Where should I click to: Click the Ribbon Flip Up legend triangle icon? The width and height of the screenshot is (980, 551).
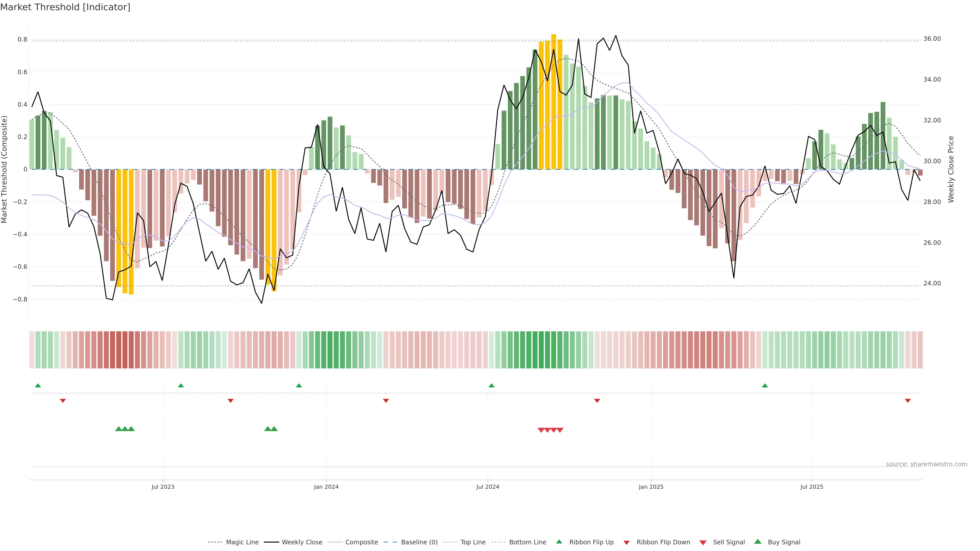tap(559, 542)
